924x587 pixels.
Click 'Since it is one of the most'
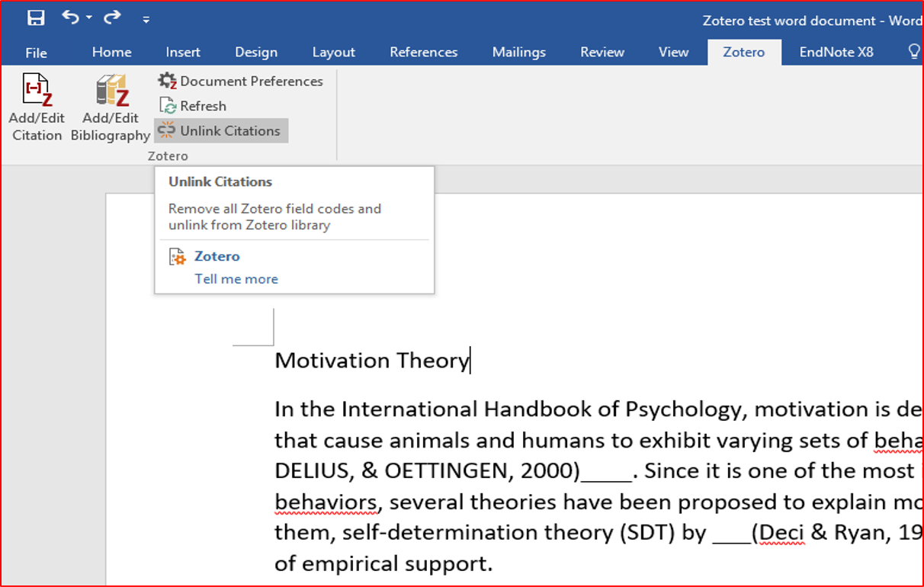point(780,471)
